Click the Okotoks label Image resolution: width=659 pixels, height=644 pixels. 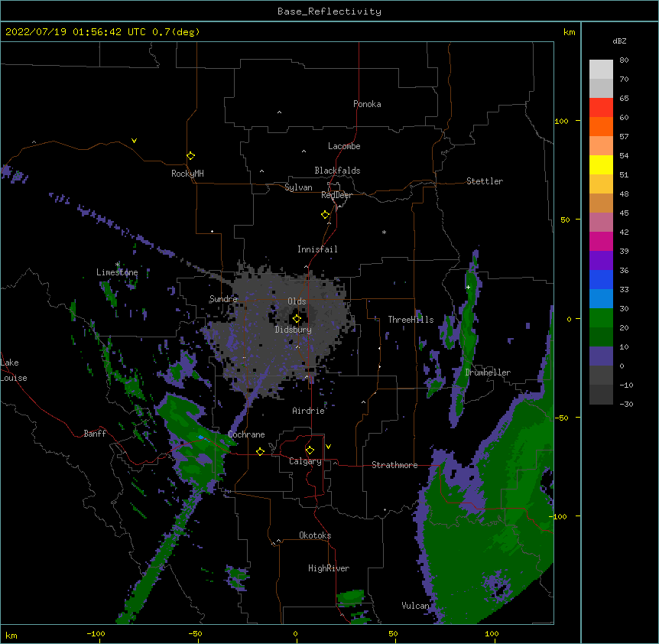(315, 535)
